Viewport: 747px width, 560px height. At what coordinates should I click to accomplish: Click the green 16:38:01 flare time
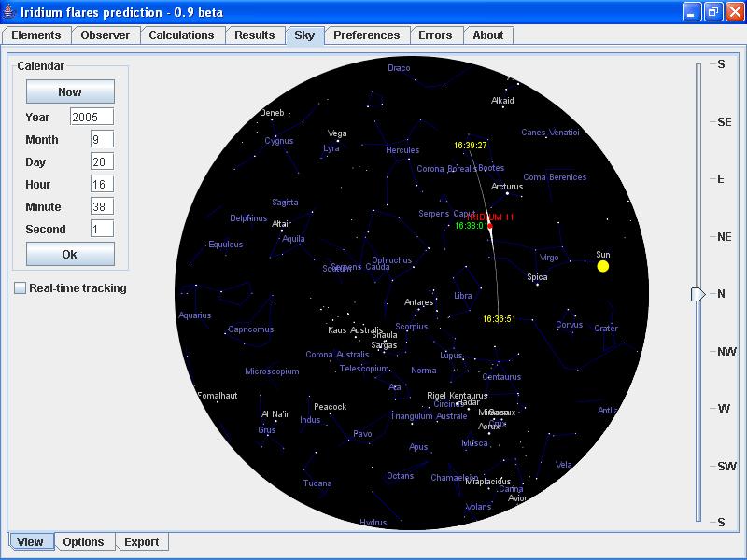[x=472, y=226]
